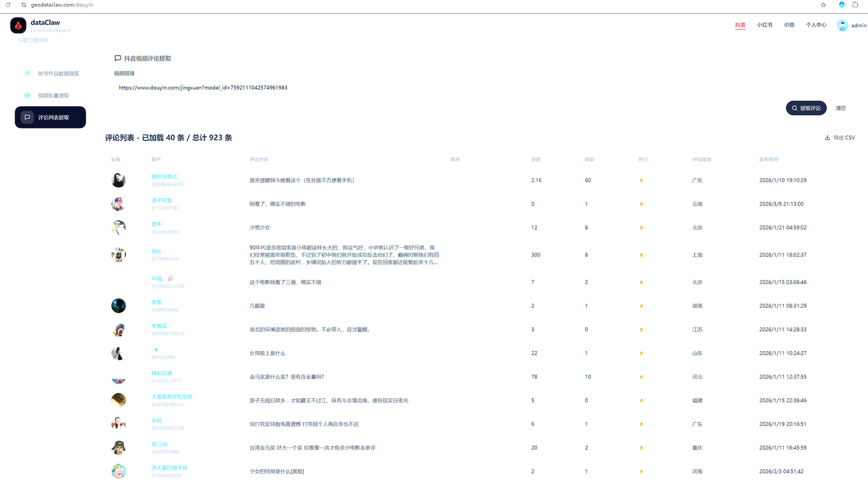Screen dimensions: 868x482
Task: Click the comment 这个电影我看了三遍，确实不错
Action: tap(285, 282)
